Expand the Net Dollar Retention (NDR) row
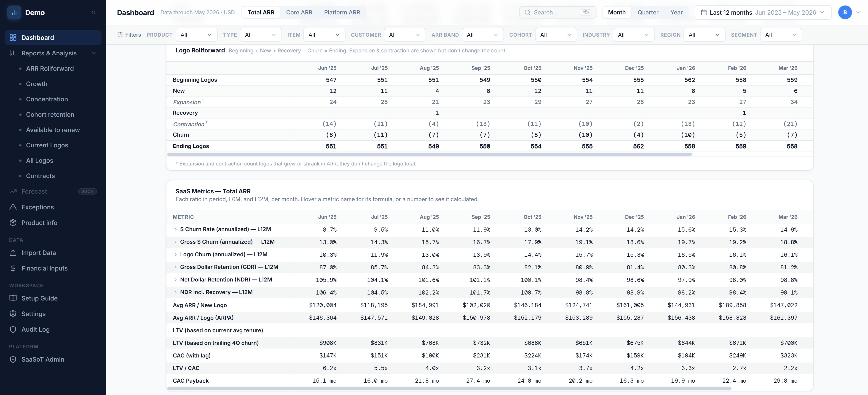This screenshot has height=395, width=868. click(175, 280)
